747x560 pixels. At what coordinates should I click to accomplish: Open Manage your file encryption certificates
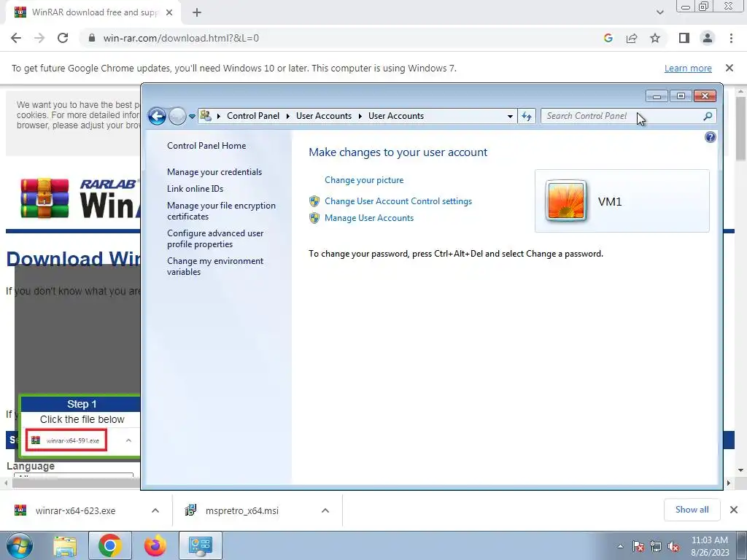click(221, 211)
